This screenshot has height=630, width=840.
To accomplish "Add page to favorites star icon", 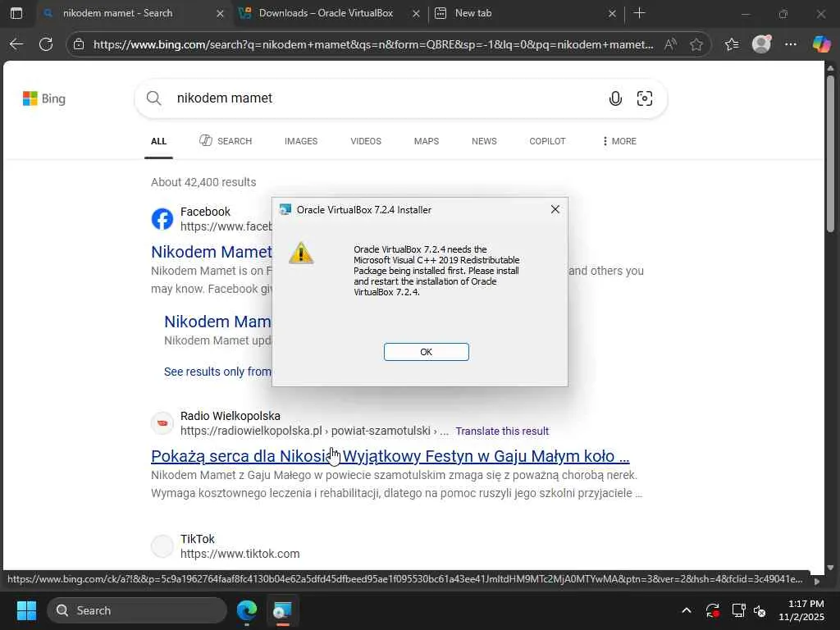I will click(696, 44).
